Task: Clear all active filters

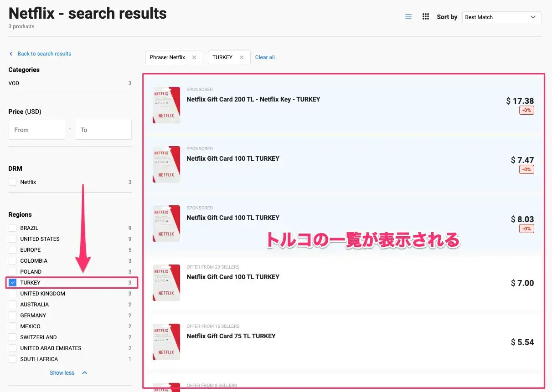Action: point(265,57)
